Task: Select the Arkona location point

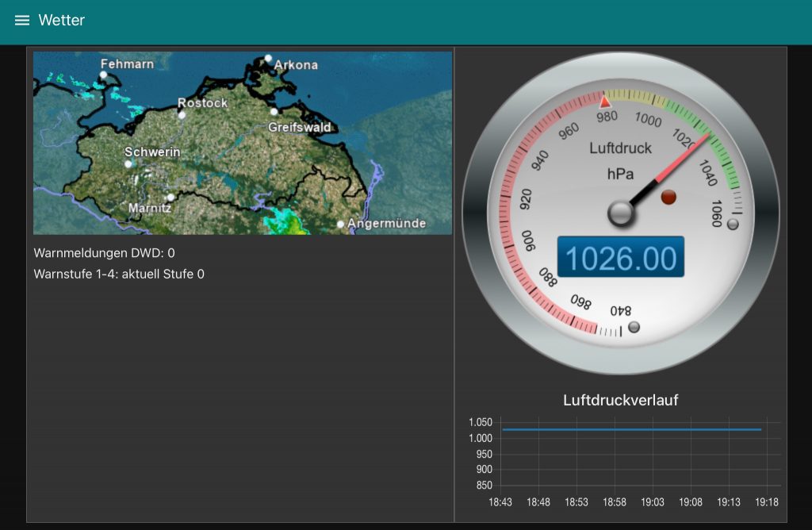Action: coord(268,58)
